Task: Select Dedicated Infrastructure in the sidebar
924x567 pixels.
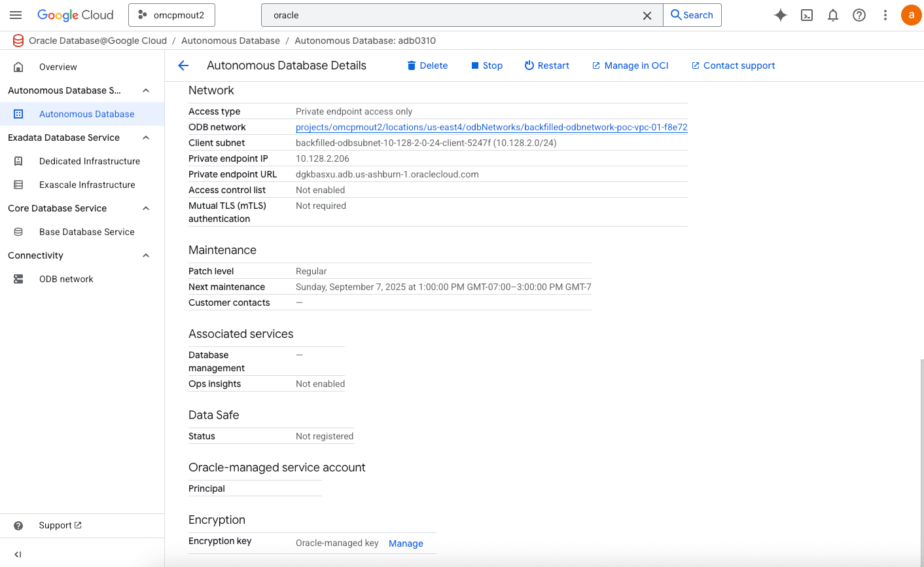Action: tap(88, 161)
